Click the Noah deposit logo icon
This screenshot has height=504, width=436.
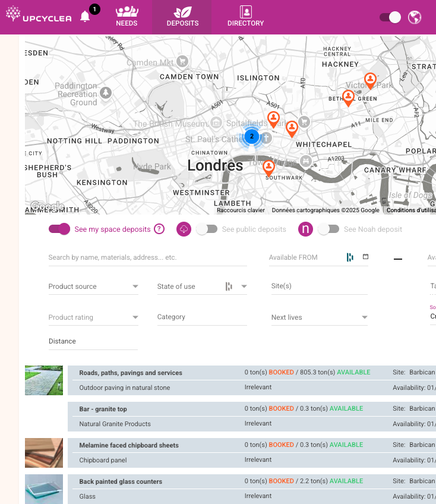coord(305,229)
